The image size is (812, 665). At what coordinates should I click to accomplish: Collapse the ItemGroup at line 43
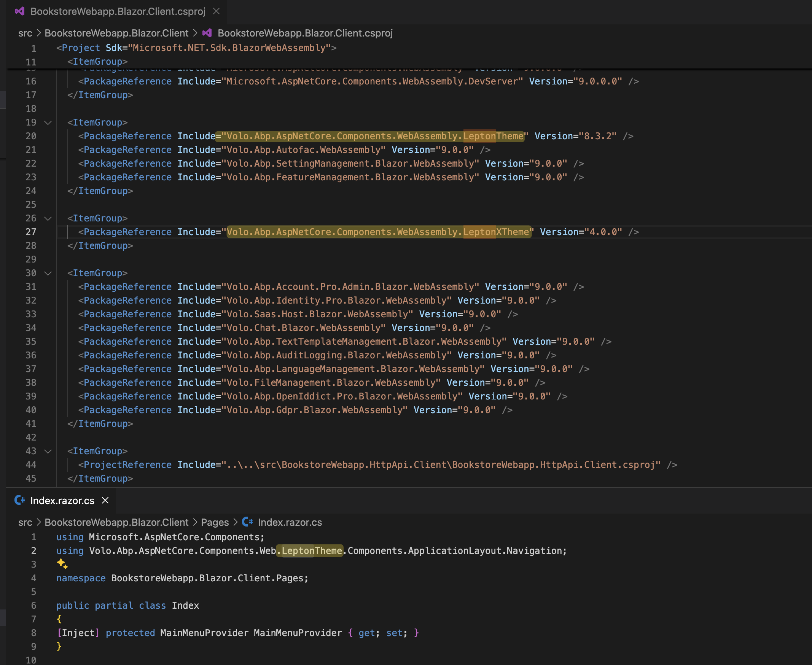pos(48,451)
